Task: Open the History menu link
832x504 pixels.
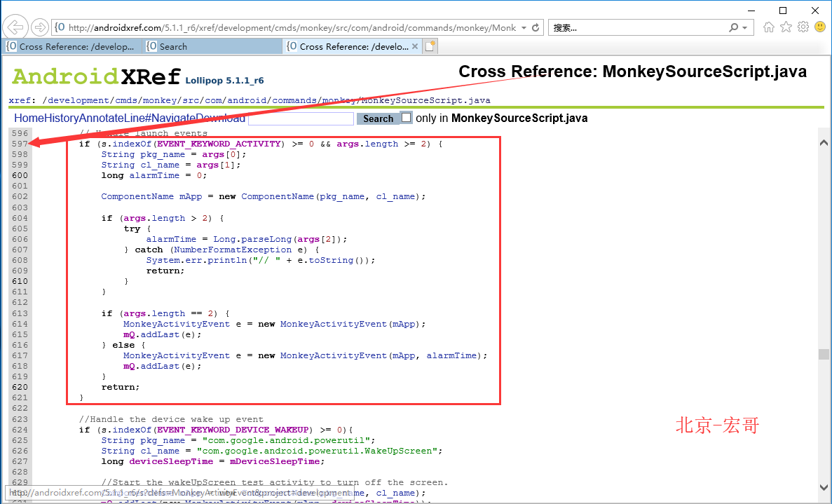Action: click(x=61, y=118)
